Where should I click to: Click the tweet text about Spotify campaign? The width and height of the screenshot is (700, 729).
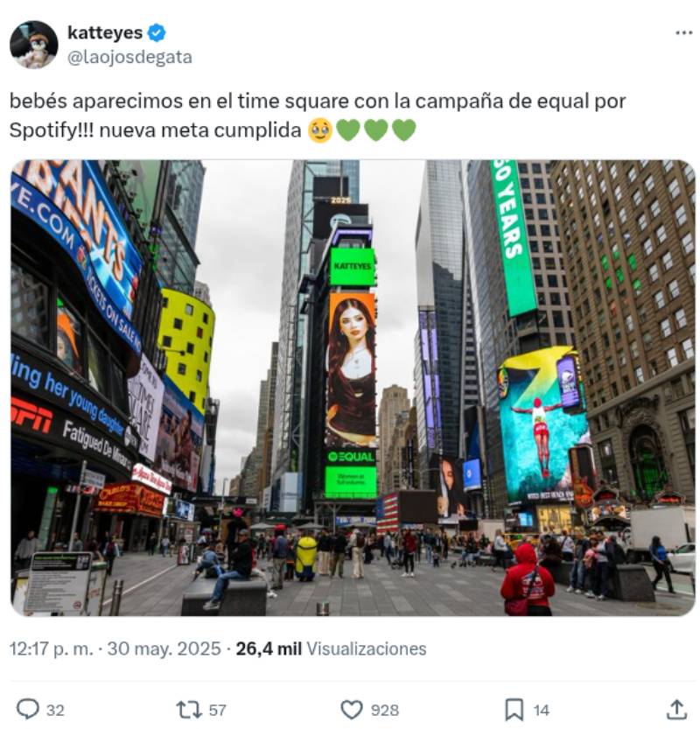[x=318, y=116]
